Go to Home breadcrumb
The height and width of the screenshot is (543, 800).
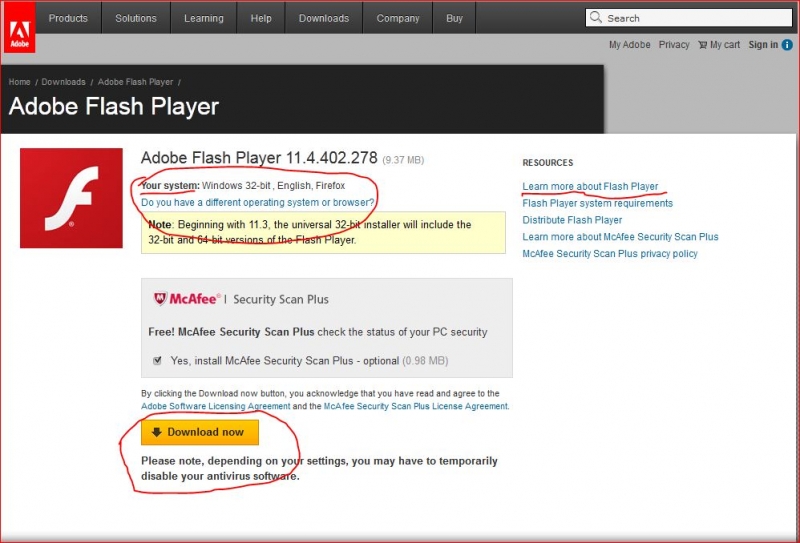click(x=19, y=82)
